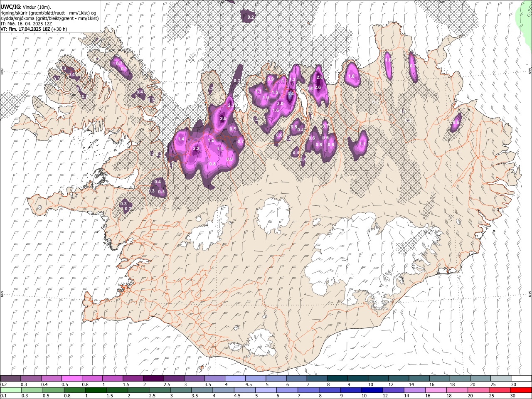Click upper legend swatch between 12 and 14

point(398,378)
